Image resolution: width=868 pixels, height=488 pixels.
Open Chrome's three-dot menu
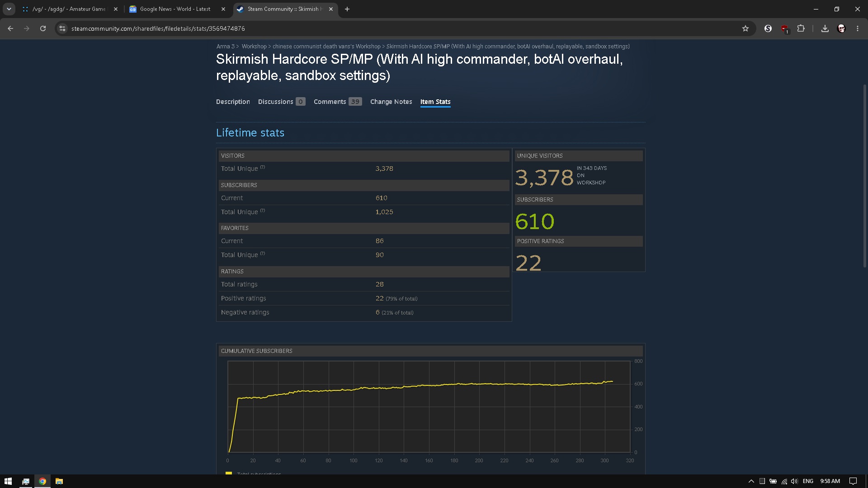click(858, 28)
